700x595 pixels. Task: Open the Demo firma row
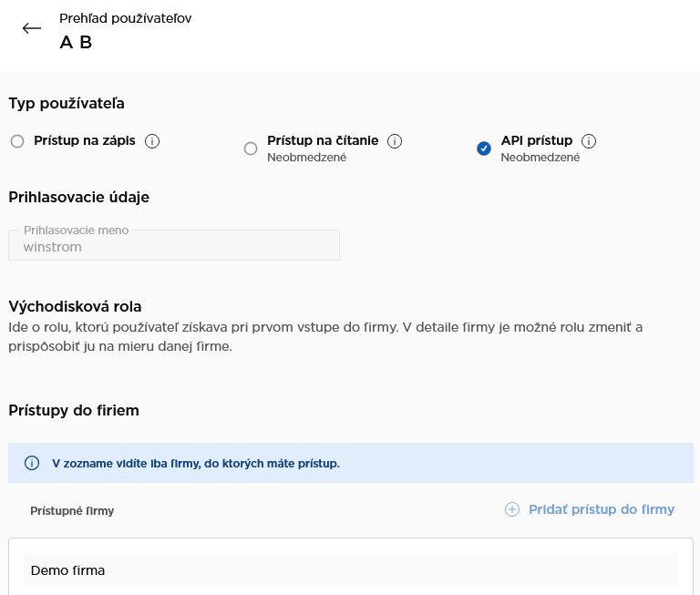coord(351,570)
